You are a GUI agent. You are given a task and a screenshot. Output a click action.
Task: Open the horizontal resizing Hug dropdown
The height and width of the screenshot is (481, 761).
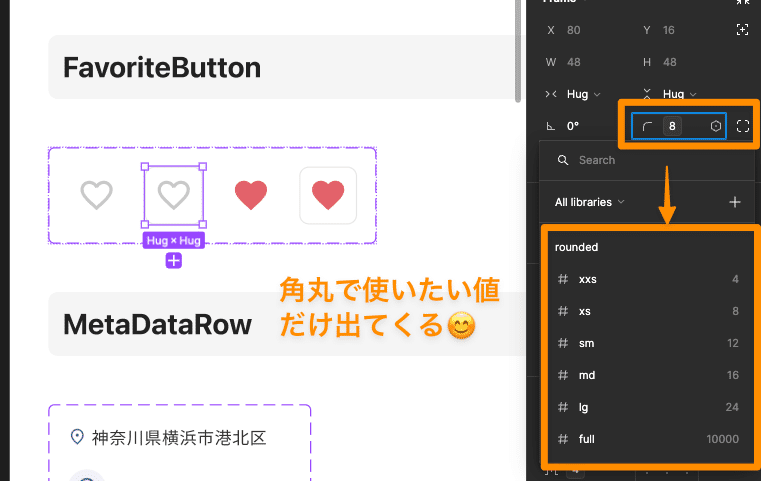point(583,94)
